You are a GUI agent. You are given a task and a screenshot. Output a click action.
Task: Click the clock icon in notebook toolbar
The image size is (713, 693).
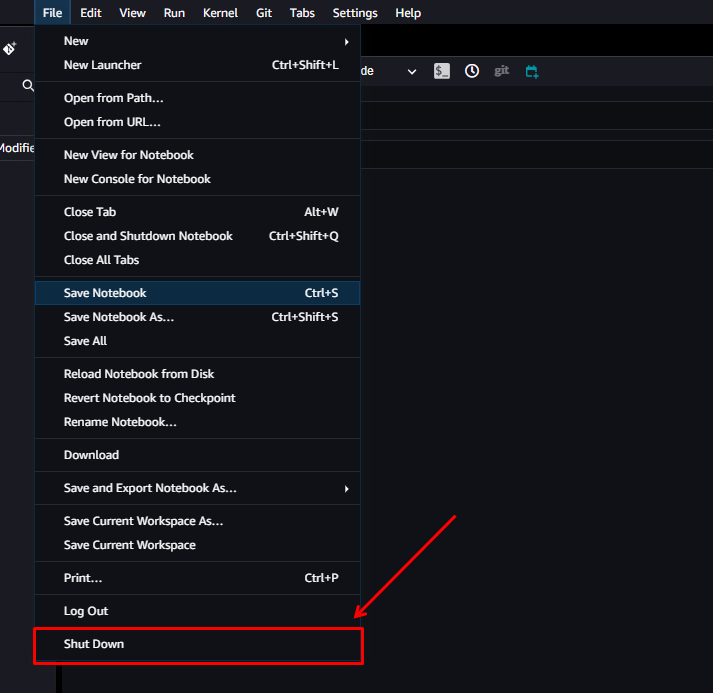(x=472, y=71)
